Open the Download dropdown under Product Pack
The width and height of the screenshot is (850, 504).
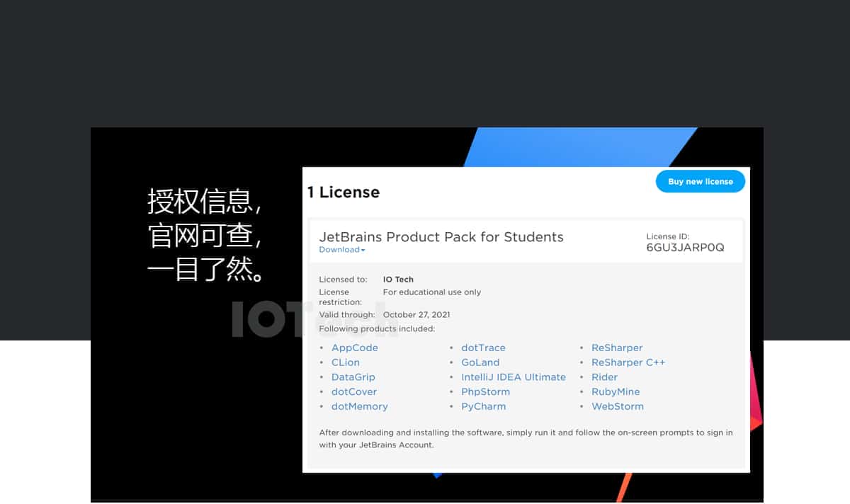click(342, 250)
